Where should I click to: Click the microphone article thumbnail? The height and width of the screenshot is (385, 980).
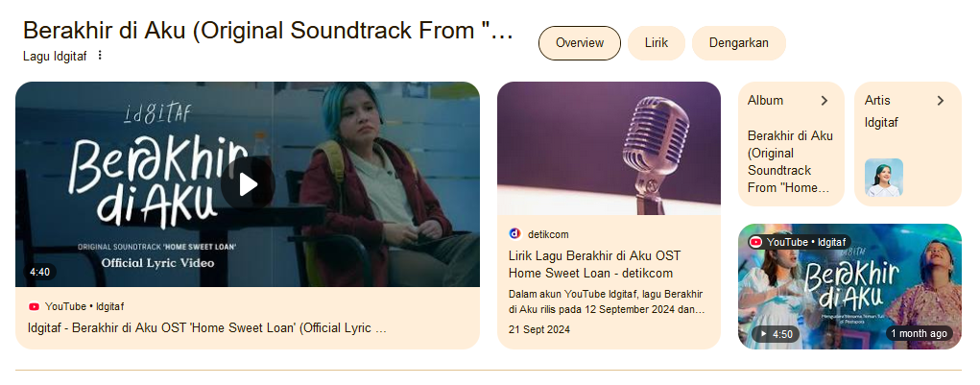tap(609, 148)
